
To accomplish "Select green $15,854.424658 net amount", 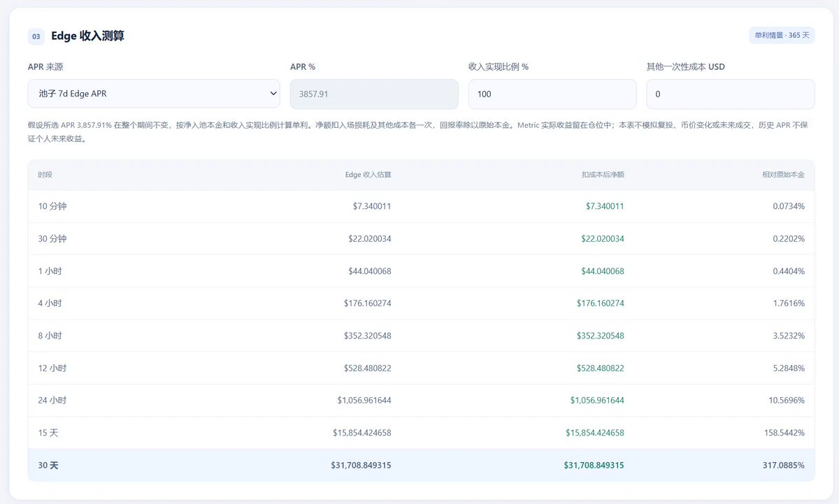I will coord(595,433).
